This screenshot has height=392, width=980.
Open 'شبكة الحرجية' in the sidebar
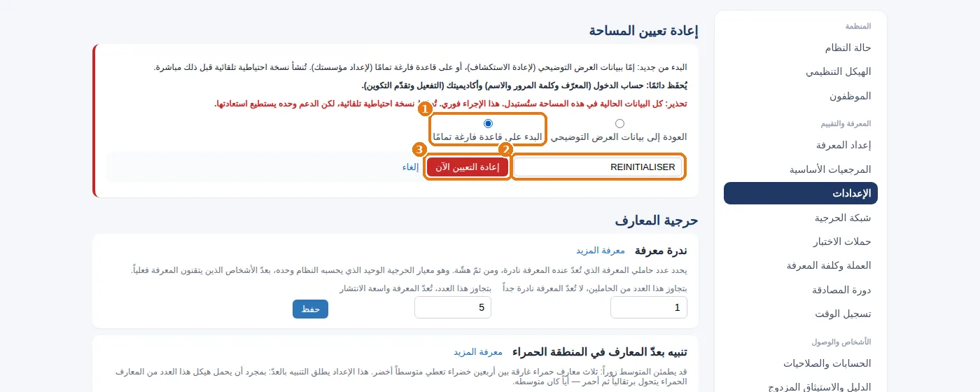[801, 218]
